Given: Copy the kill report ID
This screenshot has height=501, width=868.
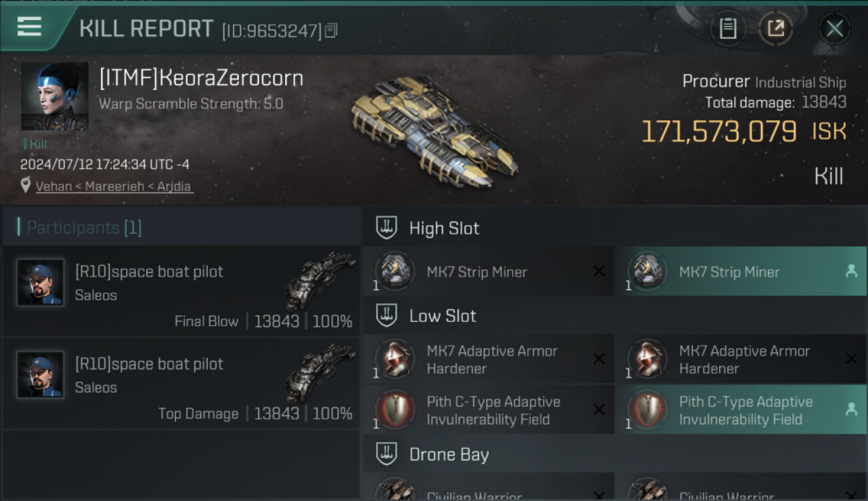Looking at the screenshot, I should [x=331, y=30].
